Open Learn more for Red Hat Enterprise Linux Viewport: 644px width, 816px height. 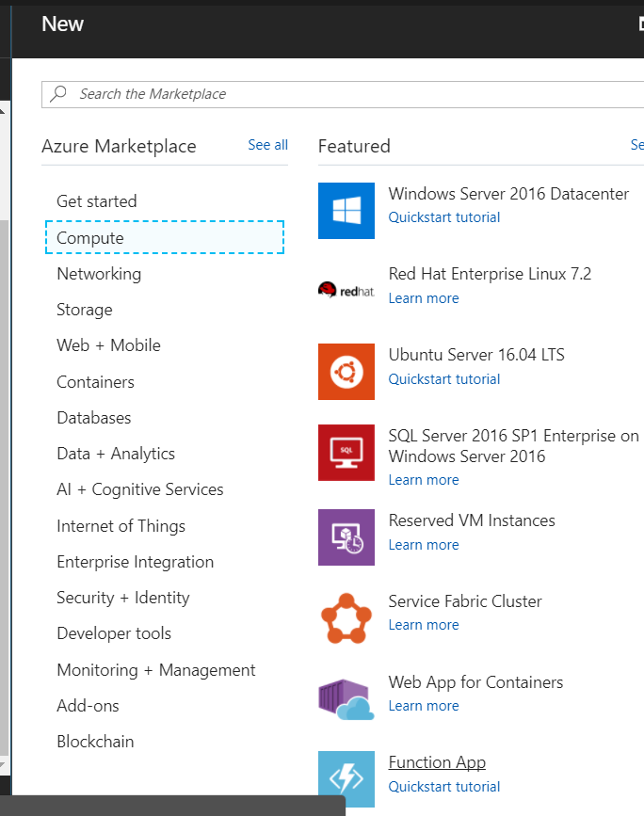424,298
